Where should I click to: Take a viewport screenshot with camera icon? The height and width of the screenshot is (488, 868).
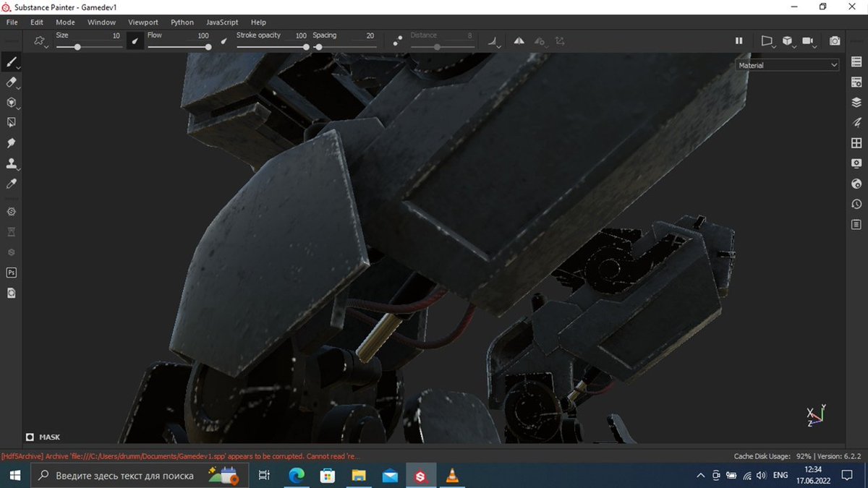coord(835,41)
